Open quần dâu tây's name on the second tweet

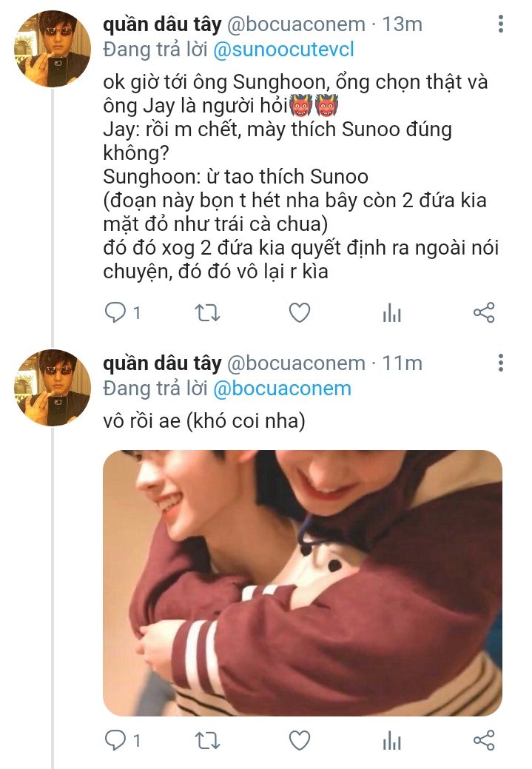(x=162, y=363)
